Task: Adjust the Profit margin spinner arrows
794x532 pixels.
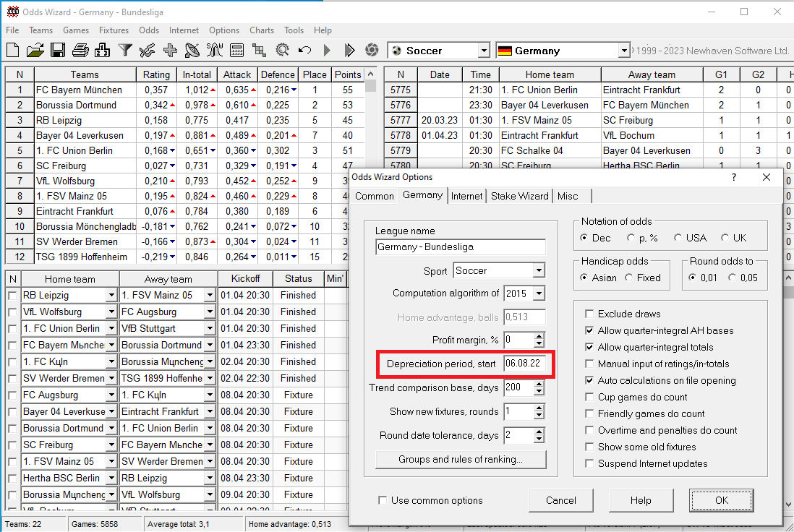Action: (x=539, y=340)
